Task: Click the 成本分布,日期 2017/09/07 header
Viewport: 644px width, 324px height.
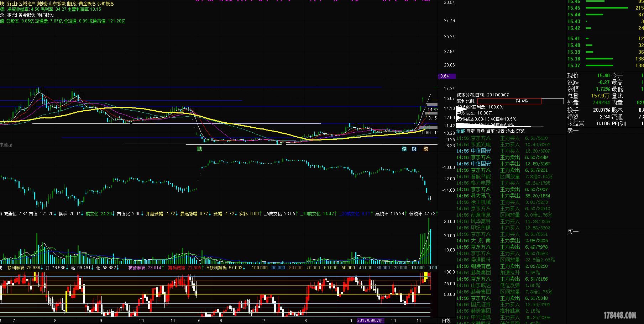Action: tap(483, 95)
